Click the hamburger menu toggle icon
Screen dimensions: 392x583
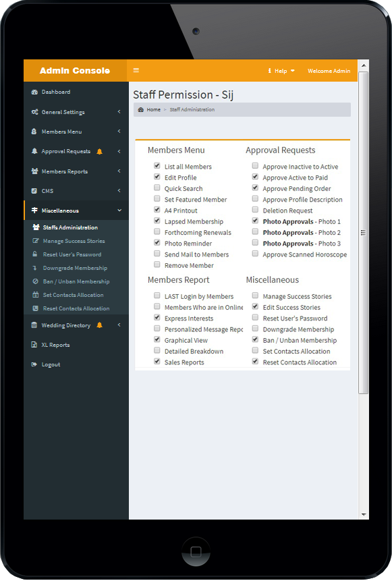pyautogui.click(x=136, y=70)
